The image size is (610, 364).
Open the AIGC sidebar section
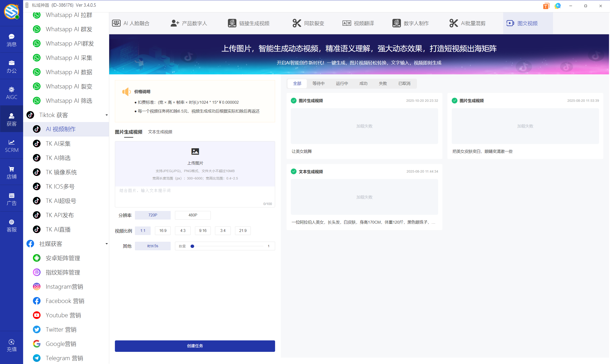click(x=11, y=93)
